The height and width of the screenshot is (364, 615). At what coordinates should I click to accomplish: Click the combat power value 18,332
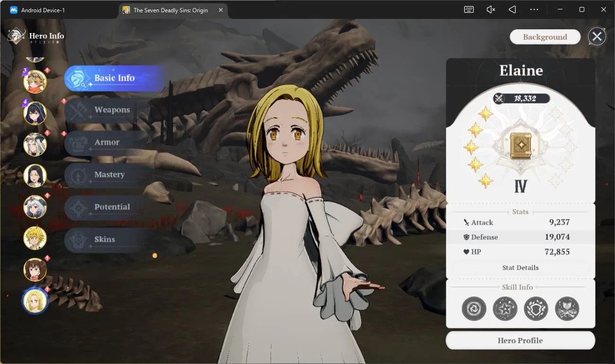tap(526, 98)
